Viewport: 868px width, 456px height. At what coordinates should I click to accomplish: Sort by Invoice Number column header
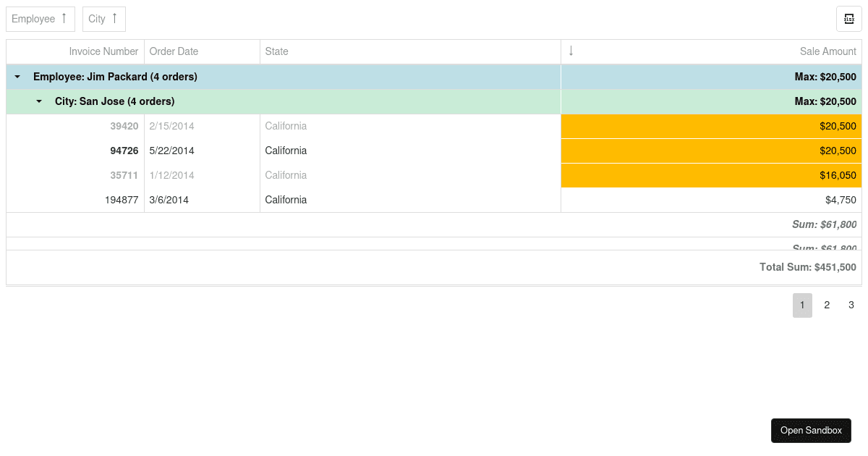click(x=103, y=51)
